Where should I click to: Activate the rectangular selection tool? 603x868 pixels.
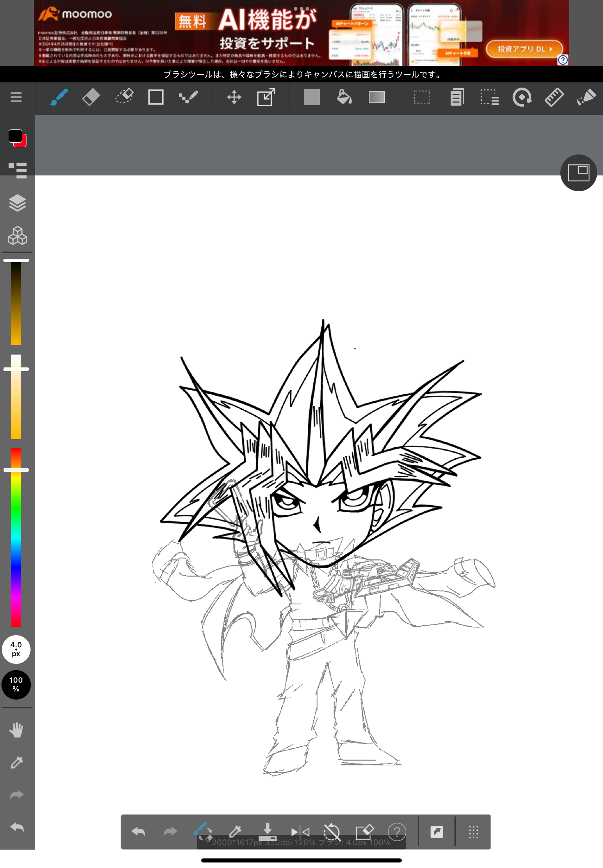(x=422, y=97)
